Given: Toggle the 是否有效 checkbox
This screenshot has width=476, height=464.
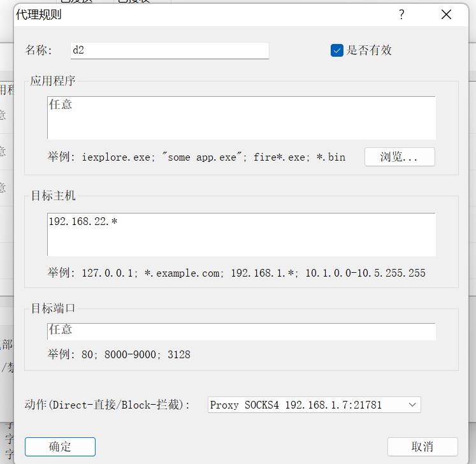Looking at the screenshot, I should click(337, 50).
